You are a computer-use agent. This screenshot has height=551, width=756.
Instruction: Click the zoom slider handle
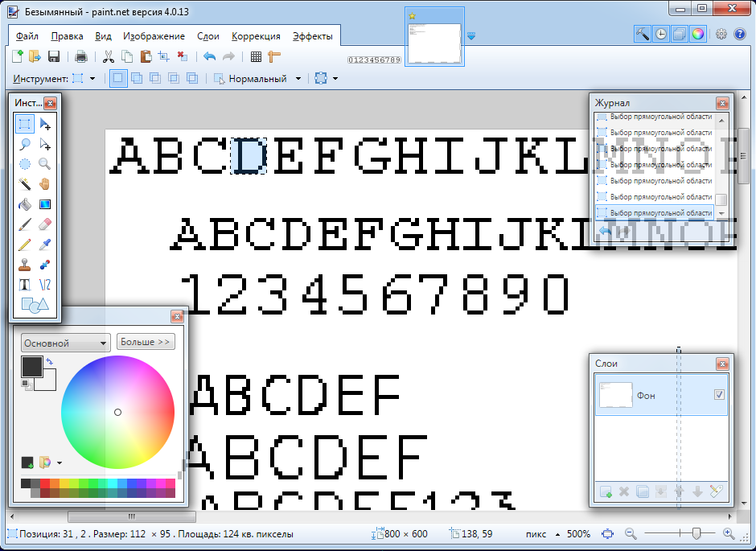tap(696, 533)
